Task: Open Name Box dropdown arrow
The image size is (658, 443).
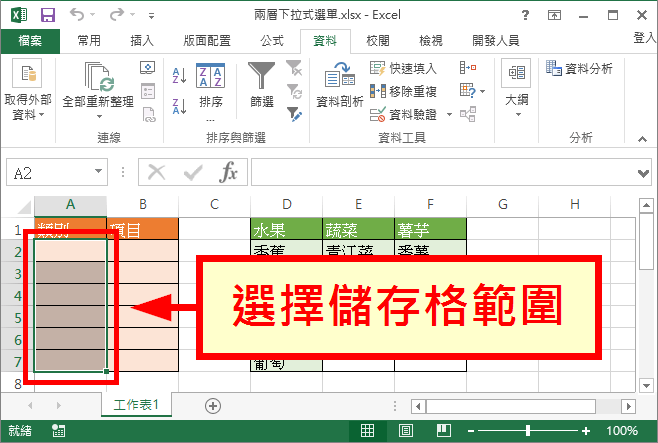Action: coord(99,171)
